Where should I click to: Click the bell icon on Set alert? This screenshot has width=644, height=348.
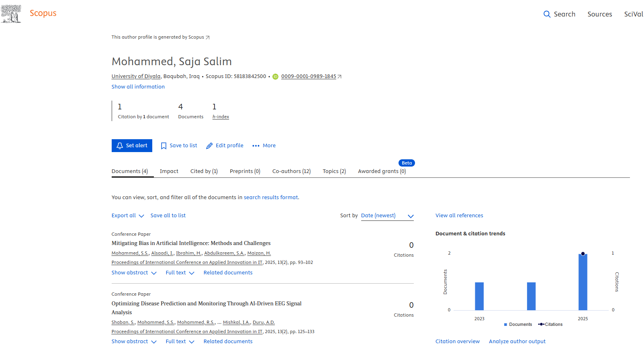click(x=120, y=146)
